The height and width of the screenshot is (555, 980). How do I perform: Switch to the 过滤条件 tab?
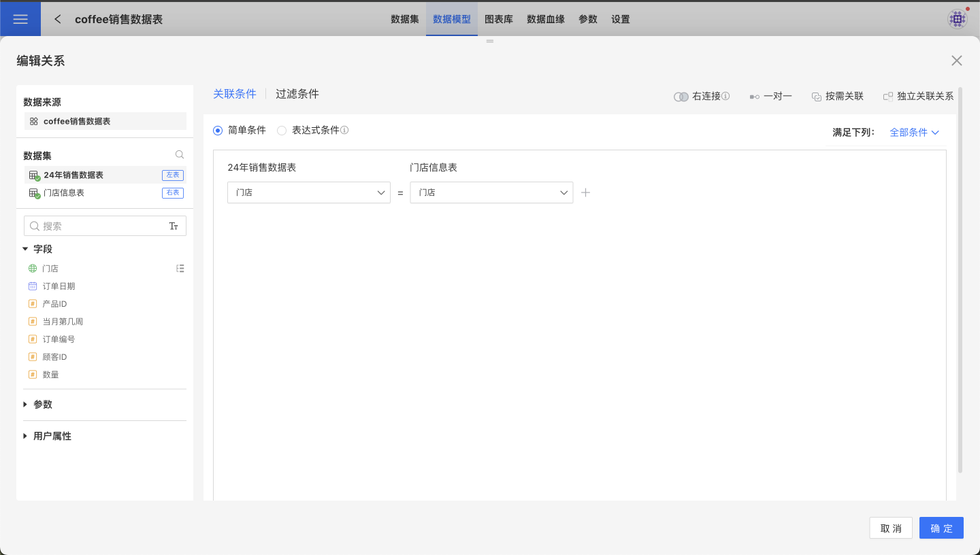click(297, 94)
